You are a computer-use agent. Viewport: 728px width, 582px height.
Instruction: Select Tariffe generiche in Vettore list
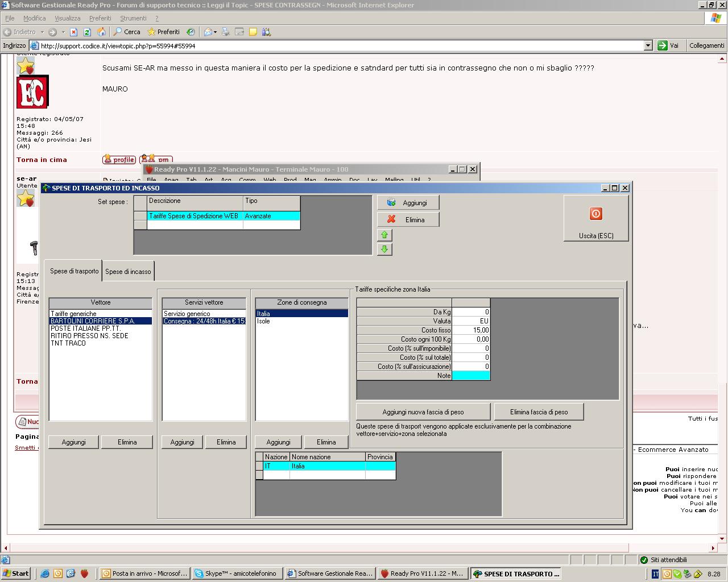101,314
